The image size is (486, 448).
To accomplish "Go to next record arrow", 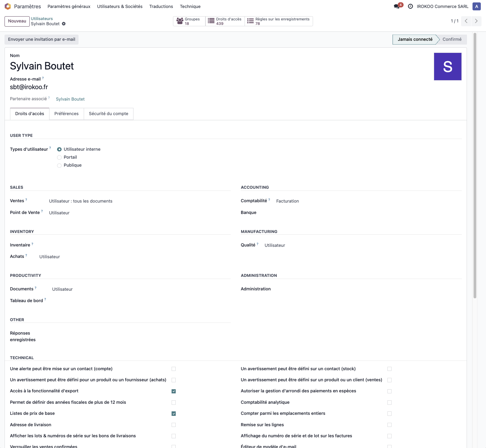I will 476,21.
